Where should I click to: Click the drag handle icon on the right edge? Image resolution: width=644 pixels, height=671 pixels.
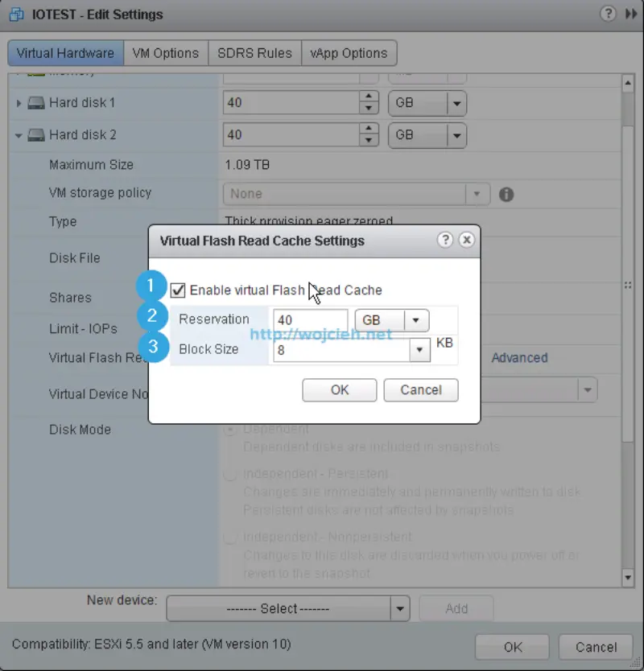click(627, 284)
